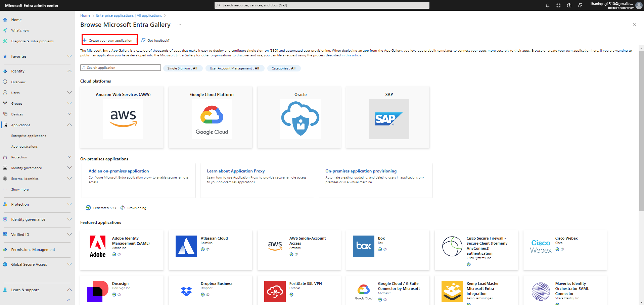Viewport: 644px width, 305px height.
Task: Expand the Favorites section chevron
Action: tap(70, 56)
